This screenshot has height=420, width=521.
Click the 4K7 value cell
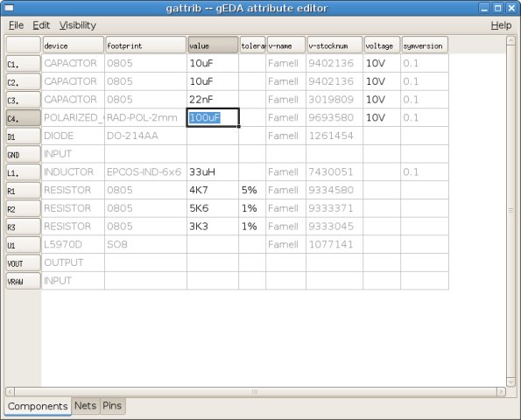tap(213, 190)
